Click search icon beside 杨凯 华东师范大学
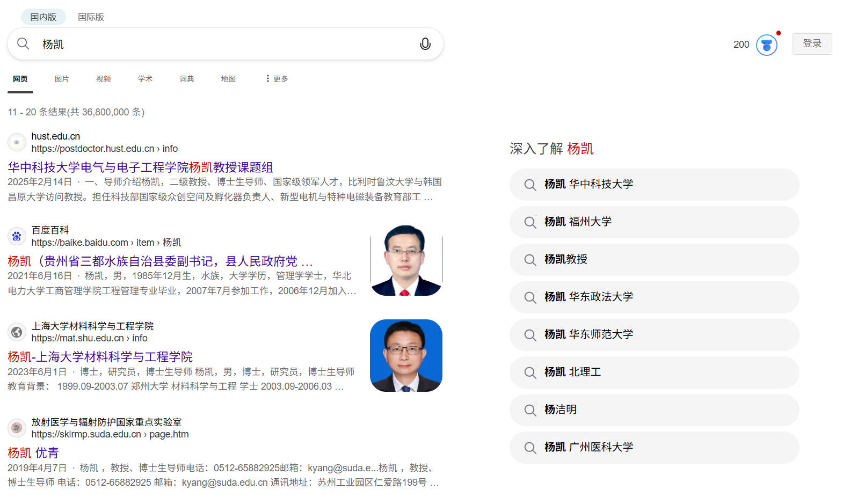This screenshot has height=504, width=843. point(530,335)
